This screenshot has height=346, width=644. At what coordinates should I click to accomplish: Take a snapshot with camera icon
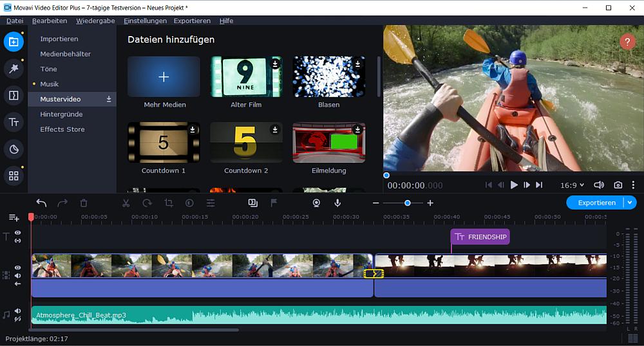(618, 185)
